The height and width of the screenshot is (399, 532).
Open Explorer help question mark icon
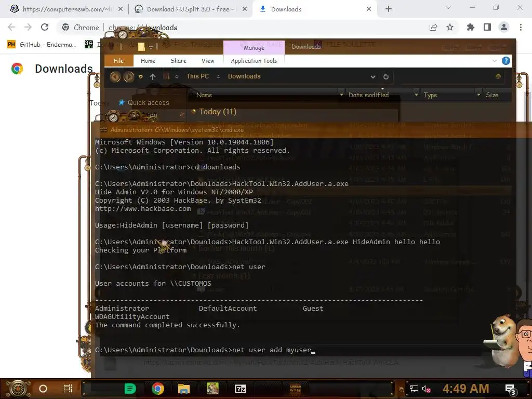(506, 61)
